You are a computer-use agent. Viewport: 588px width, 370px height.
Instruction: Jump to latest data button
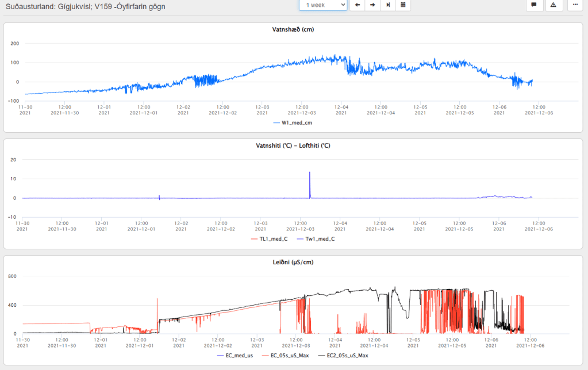pos(388,5)
